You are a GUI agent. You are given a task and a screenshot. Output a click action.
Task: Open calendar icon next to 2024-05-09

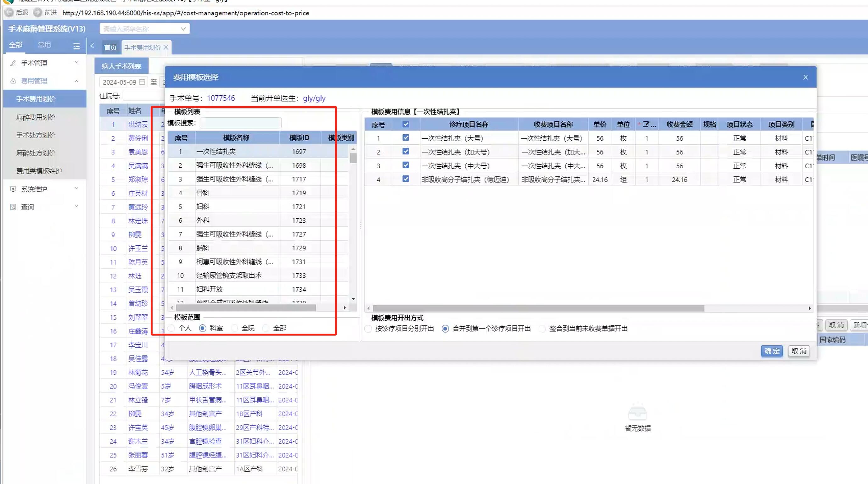pos(142,82)
